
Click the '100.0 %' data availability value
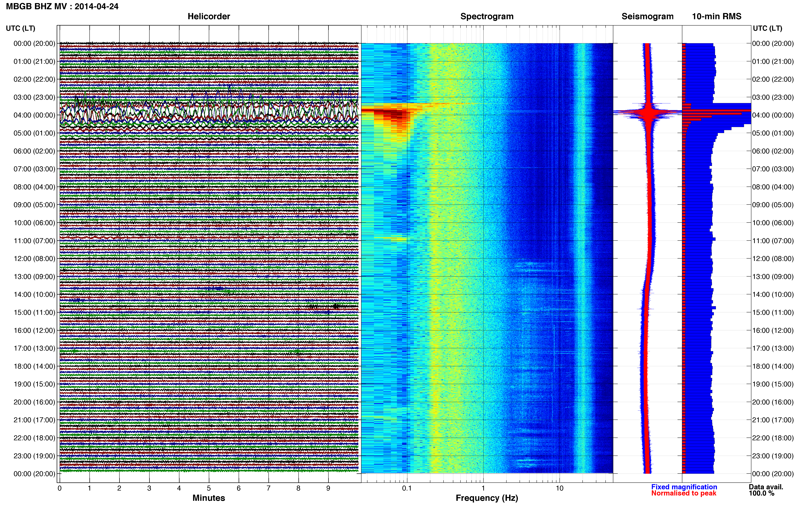pos(762,493)
